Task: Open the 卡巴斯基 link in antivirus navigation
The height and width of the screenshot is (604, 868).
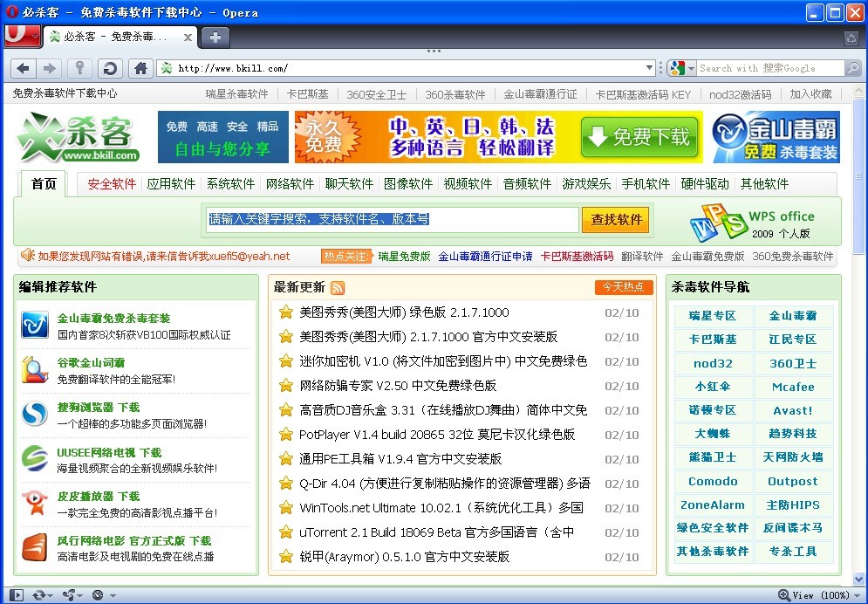Action: [712, 340]
